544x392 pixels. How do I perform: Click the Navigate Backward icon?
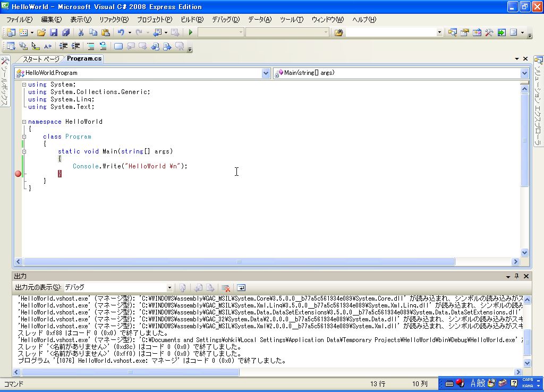pyautogui.click(x=157, y=32)
